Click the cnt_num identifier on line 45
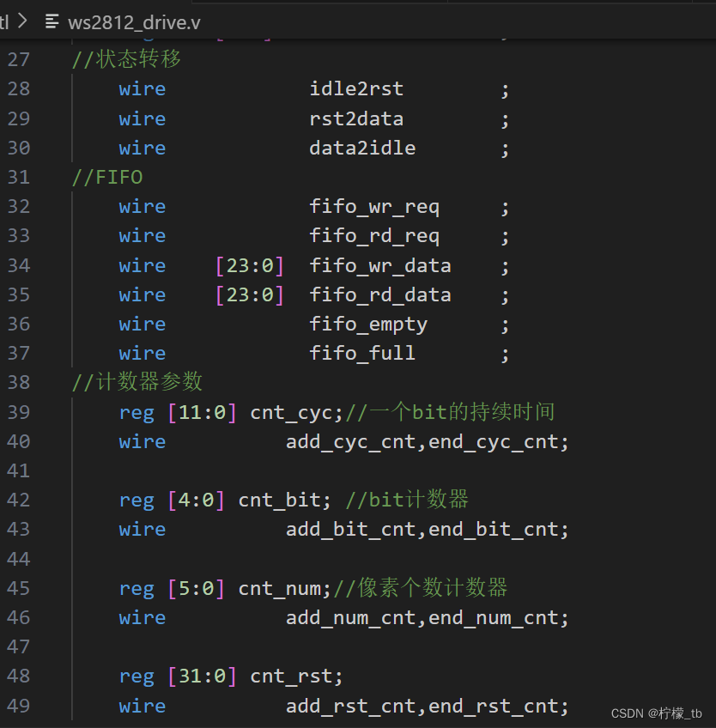This screenshot has height=728, width=716. 282,588
